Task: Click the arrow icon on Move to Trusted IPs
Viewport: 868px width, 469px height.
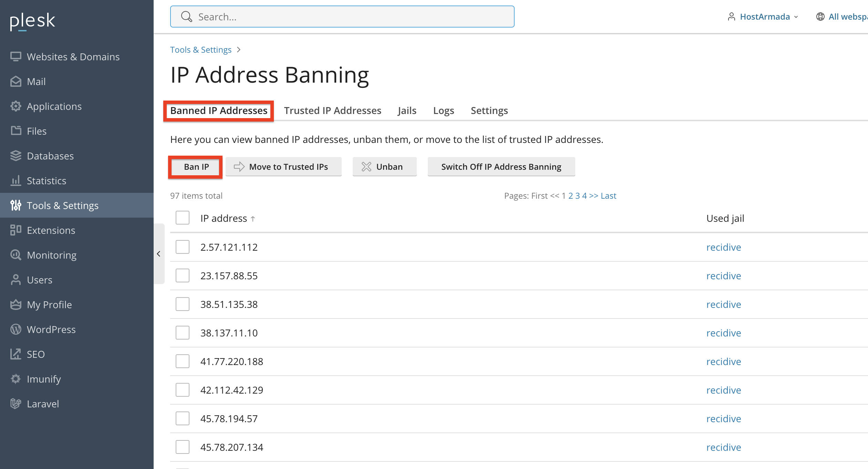Action: pos(239,167)
